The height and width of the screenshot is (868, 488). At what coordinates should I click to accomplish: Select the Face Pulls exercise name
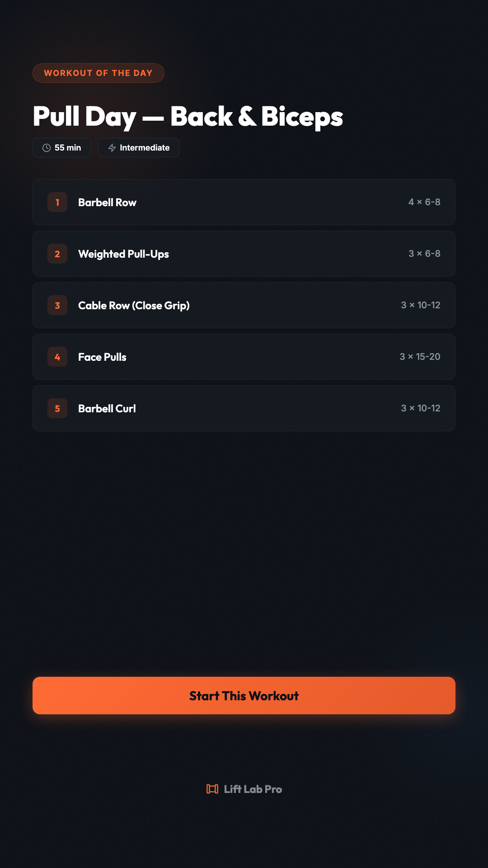(x=102, y=357)
